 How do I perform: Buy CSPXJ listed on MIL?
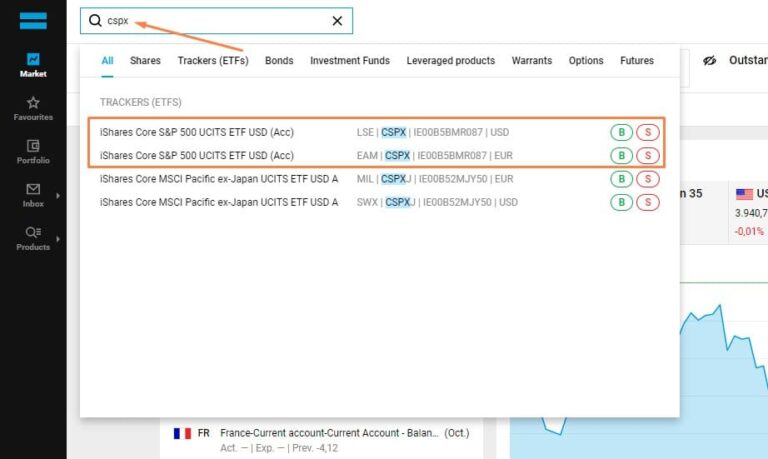(x=621, y=179)
